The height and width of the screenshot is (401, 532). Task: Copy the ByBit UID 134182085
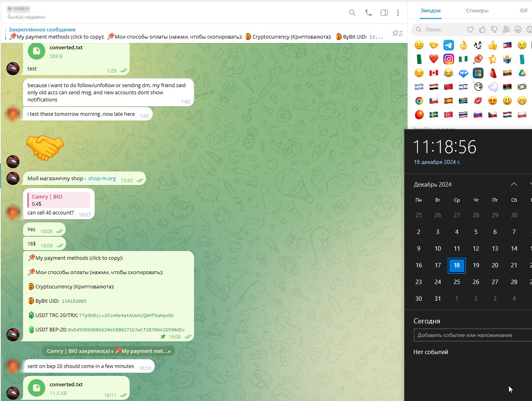pyautogui.click(x=74, y=301)
